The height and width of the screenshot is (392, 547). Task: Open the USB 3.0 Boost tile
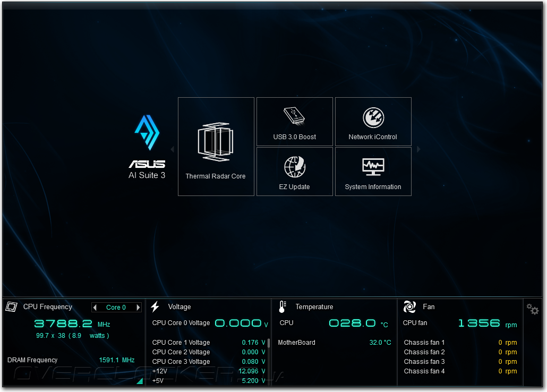(x=295, y=122)
